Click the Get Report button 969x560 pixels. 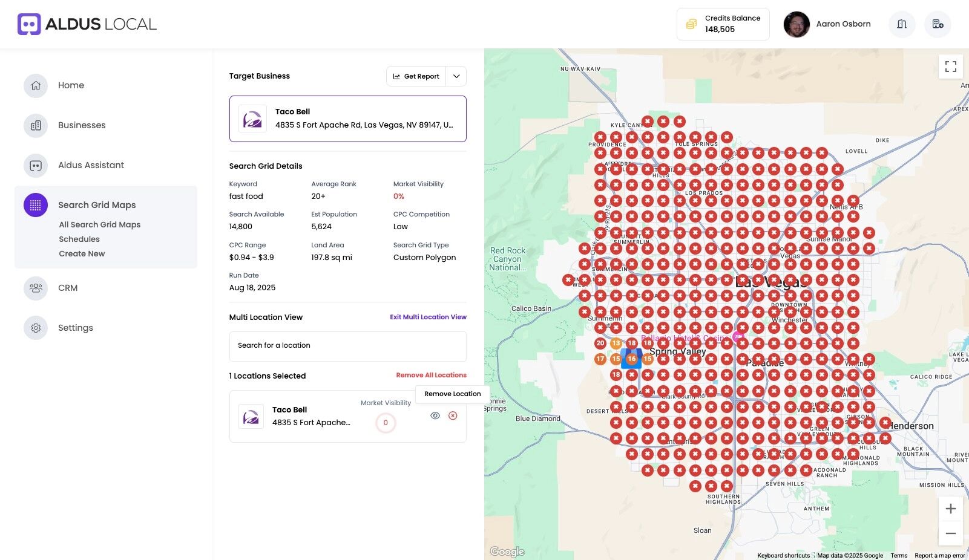coord(416,76)
